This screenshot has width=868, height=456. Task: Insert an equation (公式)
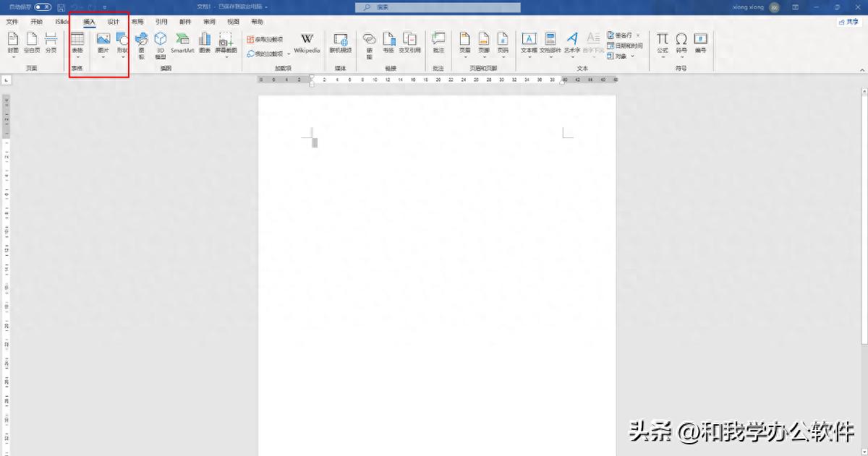[x=663, y=45]
